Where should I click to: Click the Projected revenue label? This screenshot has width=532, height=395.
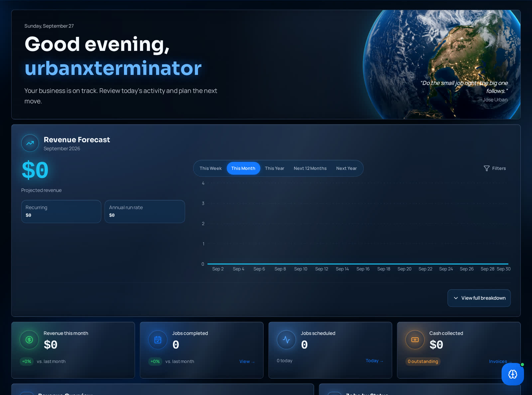(x=41, y=190)
